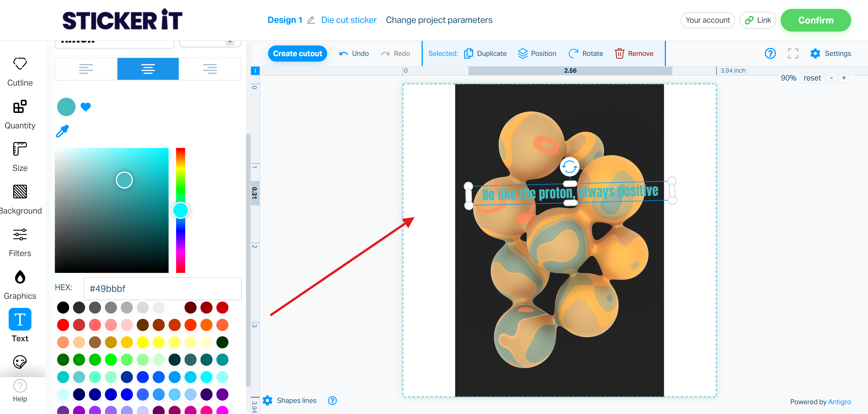Open Change project parameters
Viewport: 868px width, 414px height.
tap(439, 20)
